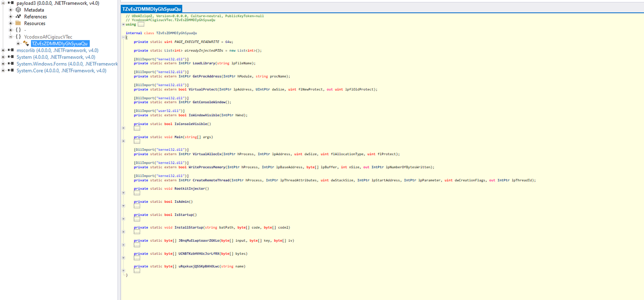Click the WriteProcessMemory method name

tap(207, 167)
